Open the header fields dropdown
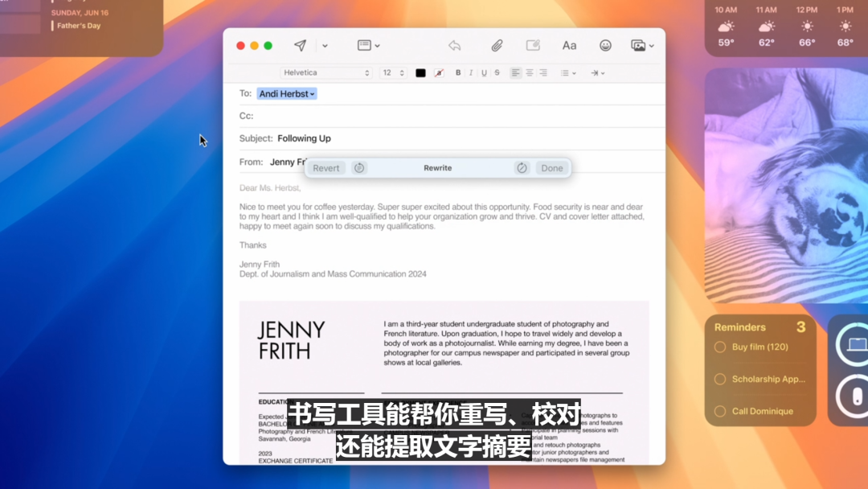 tap(369, 45)
